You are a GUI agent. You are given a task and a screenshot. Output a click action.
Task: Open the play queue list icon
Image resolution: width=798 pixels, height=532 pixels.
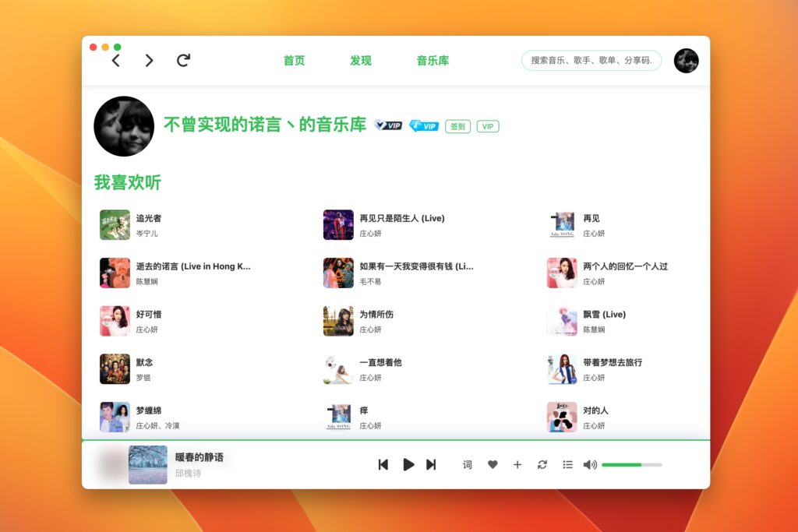567,464
